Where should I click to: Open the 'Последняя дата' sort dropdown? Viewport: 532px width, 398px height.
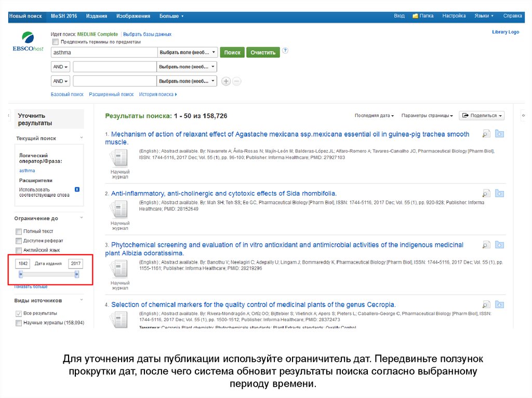(x=374, y=116)
